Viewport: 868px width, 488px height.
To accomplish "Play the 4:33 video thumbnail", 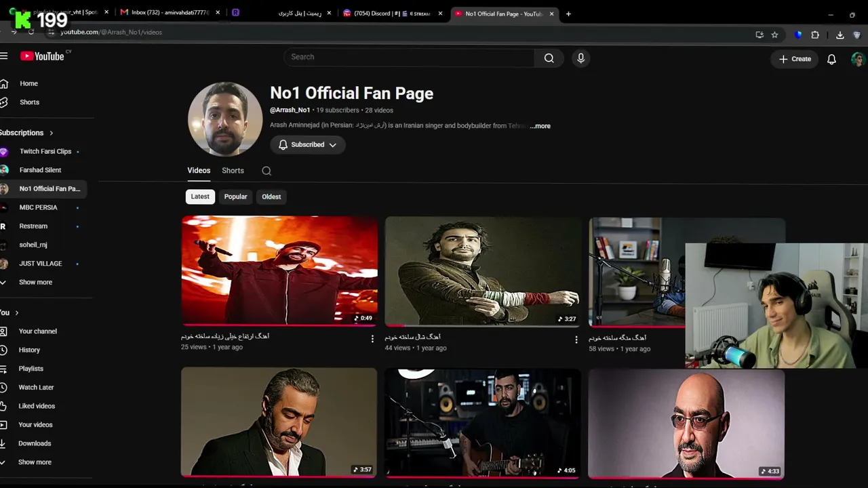I will coord(686,424).
